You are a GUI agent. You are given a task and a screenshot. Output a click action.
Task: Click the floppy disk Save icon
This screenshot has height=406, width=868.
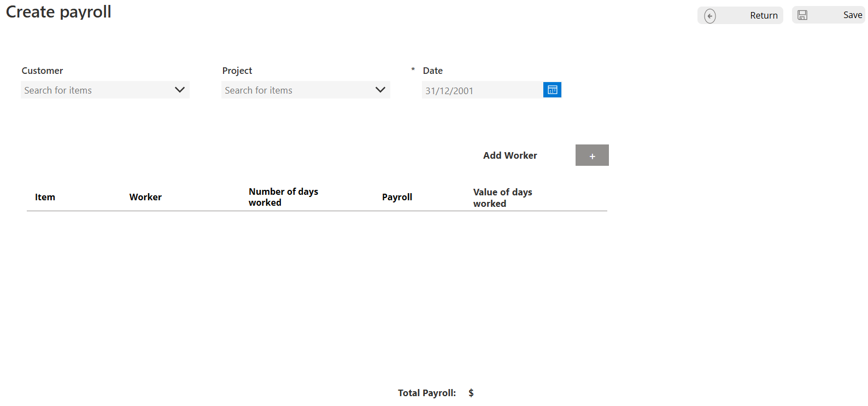click(802, 15)
